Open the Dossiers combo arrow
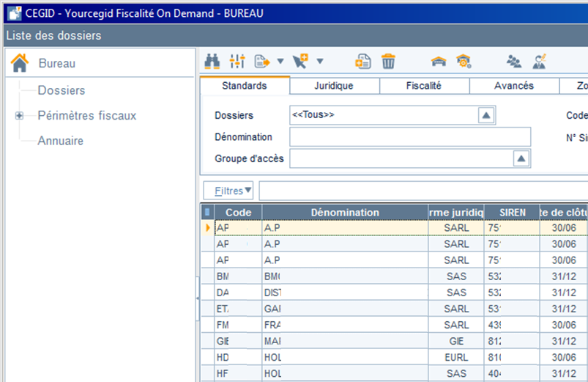Viewport: 588px width, 382px height. (486, 115)
